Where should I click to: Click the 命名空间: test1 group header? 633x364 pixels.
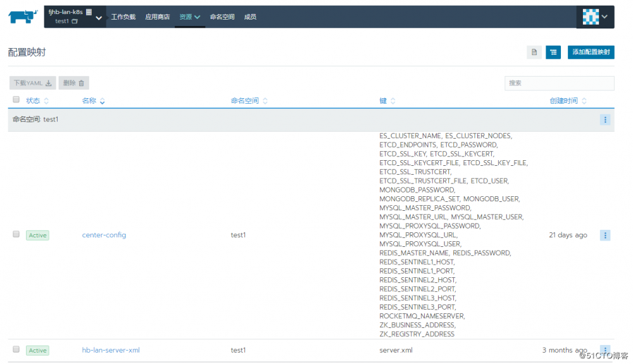pyautogui.click(x=311, y=120)
